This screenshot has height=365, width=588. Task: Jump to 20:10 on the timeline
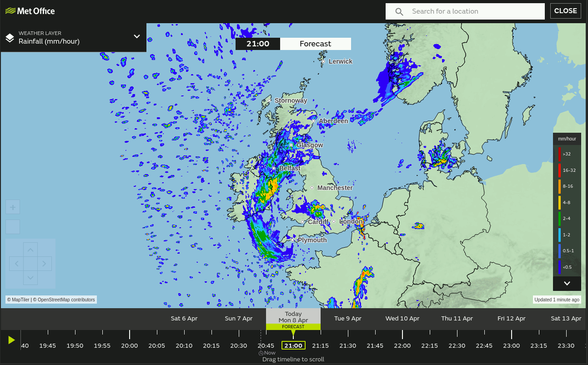click(x=184, y=345)
